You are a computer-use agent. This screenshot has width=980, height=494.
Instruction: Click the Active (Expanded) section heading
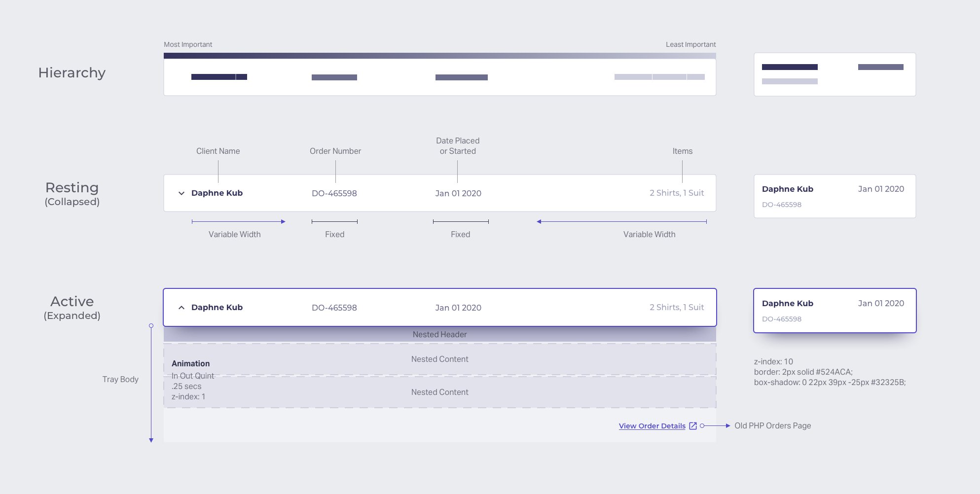72,308
